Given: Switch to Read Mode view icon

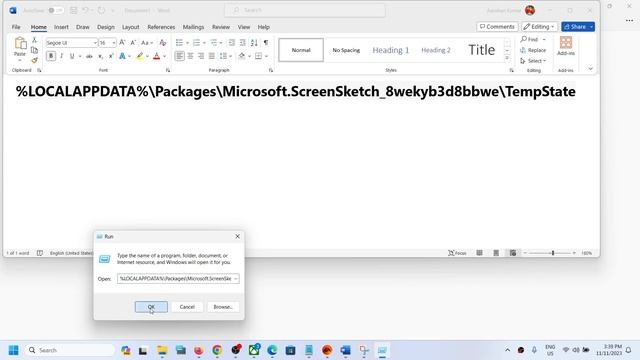Looking at the screenshot, I should click(x=480, y=253).
